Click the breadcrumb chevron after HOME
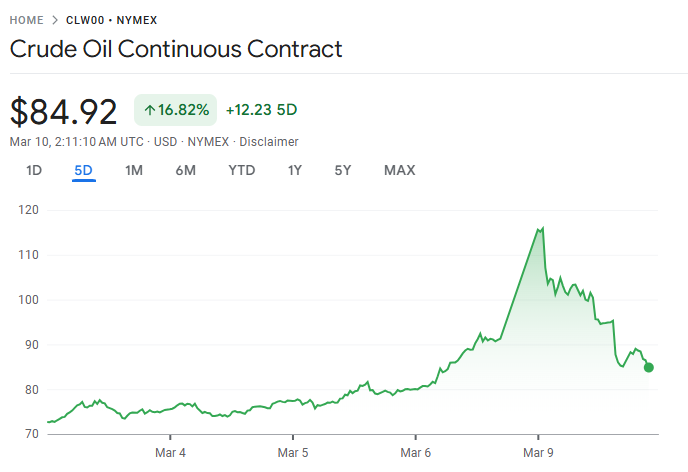 click(x=55, y=20)
